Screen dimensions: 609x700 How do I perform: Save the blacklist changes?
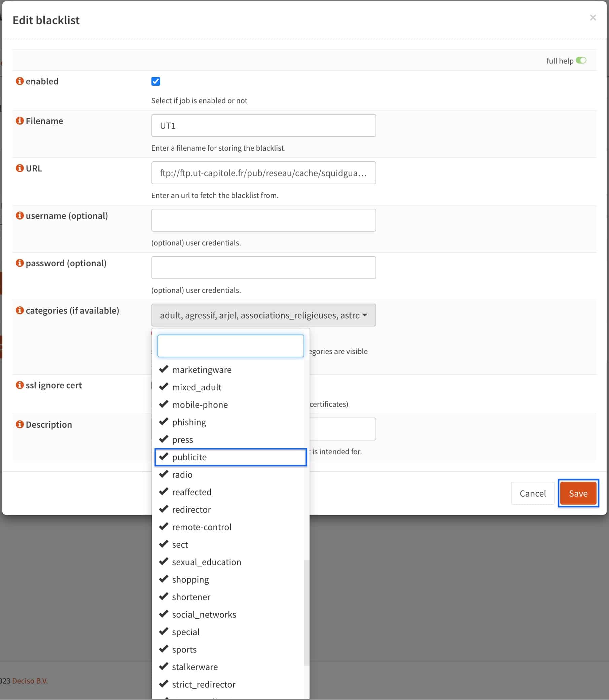578,493
